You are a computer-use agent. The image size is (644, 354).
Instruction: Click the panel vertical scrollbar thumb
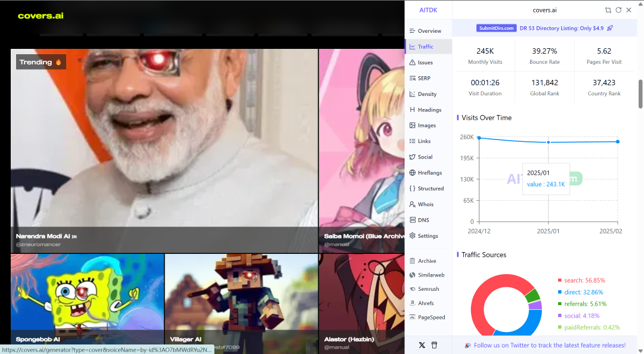640,94
